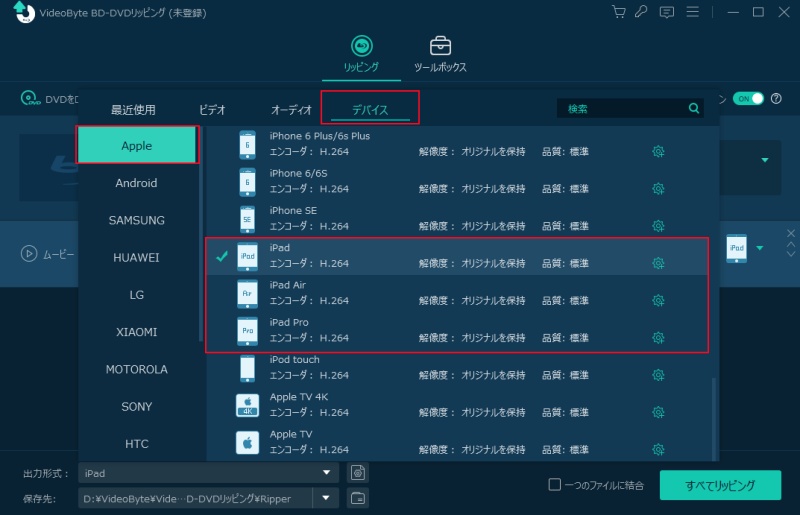The width and height of the screenshot is (800, 515).
Task: Select the iPad device icon
Action: (x=247, y=256)
